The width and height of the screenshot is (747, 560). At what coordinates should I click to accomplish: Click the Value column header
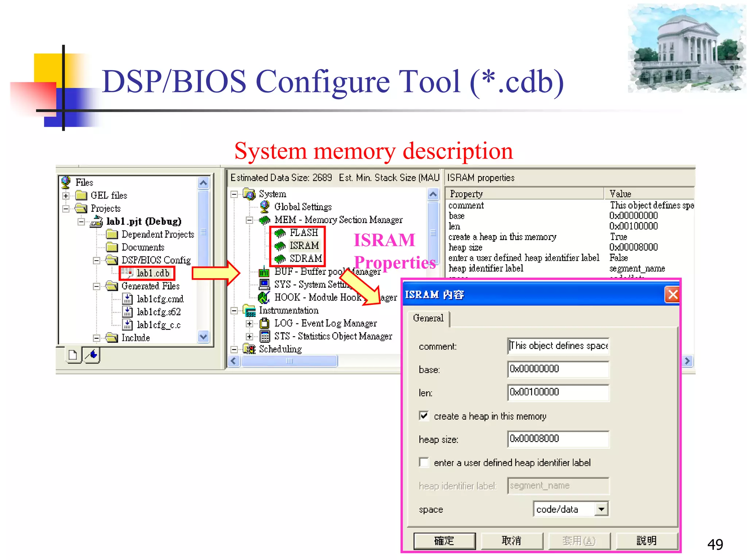click(x=649, y=194)
